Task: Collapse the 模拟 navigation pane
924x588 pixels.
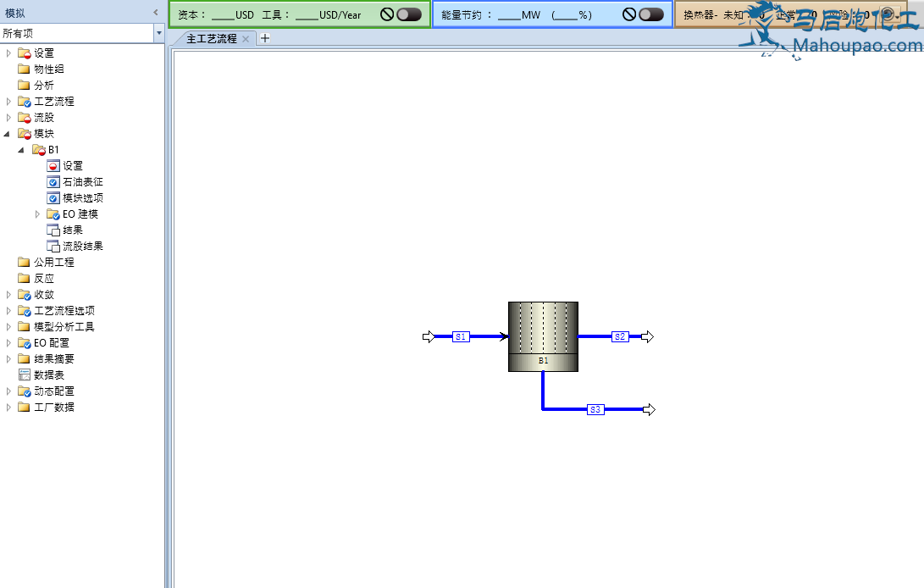Action: click(x=155, y=12)
